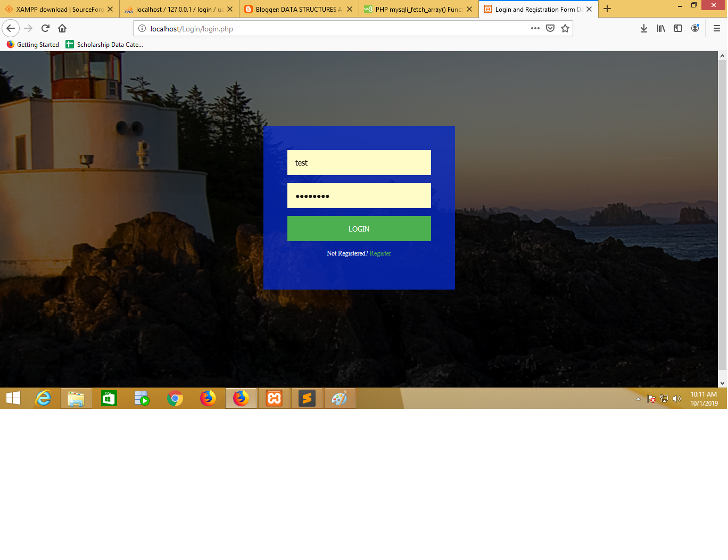
Task: Open XAMPP Control Panel from the taskbar
Action: tap(274, 398)
